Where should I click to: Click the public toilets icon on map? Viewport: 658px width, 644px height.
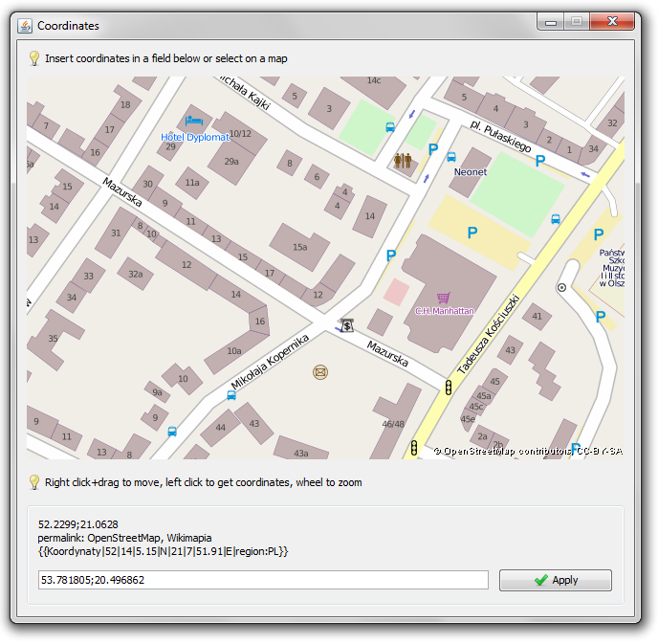[x=403, y=160]
